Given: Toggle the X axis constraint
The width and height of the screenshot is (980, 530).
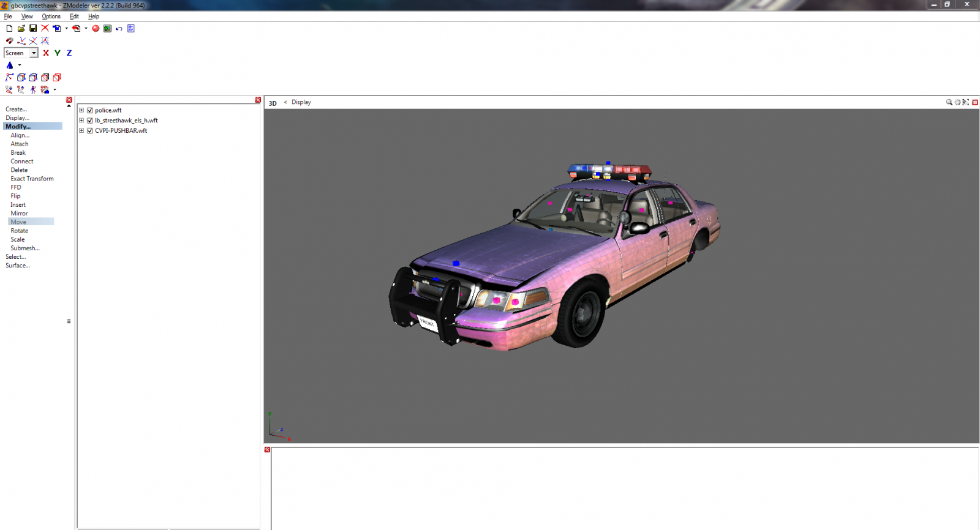Looking at the screenshot, I should pos(46,53).
